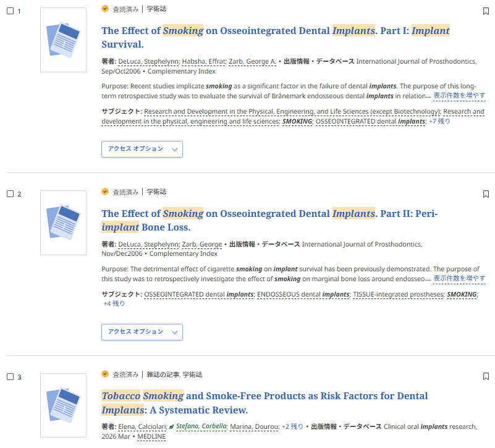Expand the アクセス オプション dropdown on result 2
The width and height of the screenshot is (495, 448).
142,332
